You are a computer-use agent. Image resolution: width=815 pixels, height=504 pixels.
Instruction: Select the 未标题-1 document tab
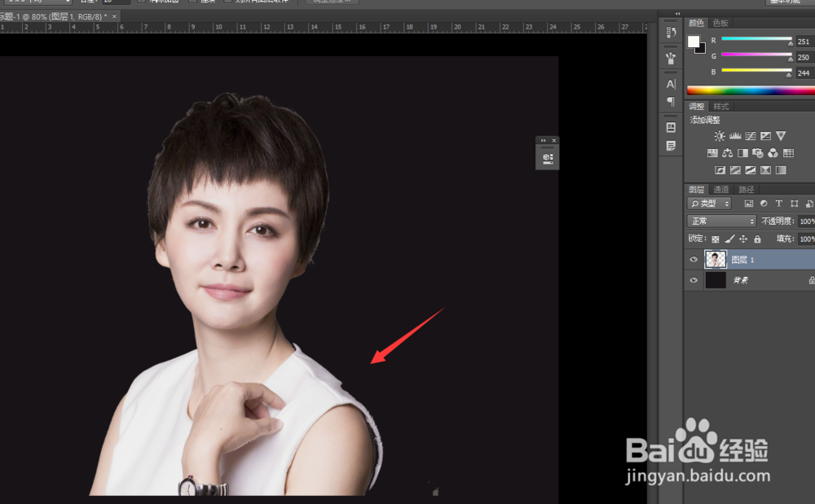tap(54, 16)
